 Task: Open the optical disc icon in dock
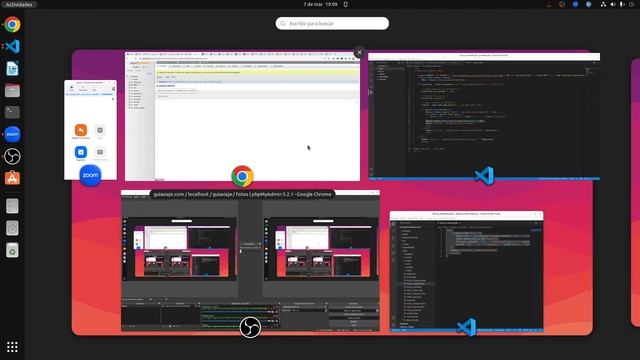[x=12, y=228]
